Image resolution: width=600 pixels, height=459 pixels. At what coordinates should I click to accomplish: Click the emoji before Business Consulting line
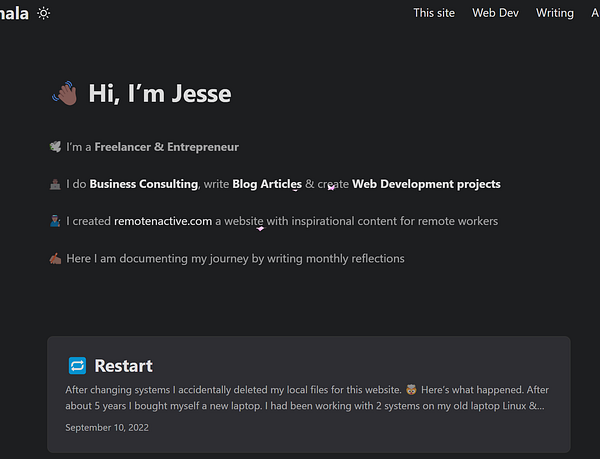click(x=55, y=184)
